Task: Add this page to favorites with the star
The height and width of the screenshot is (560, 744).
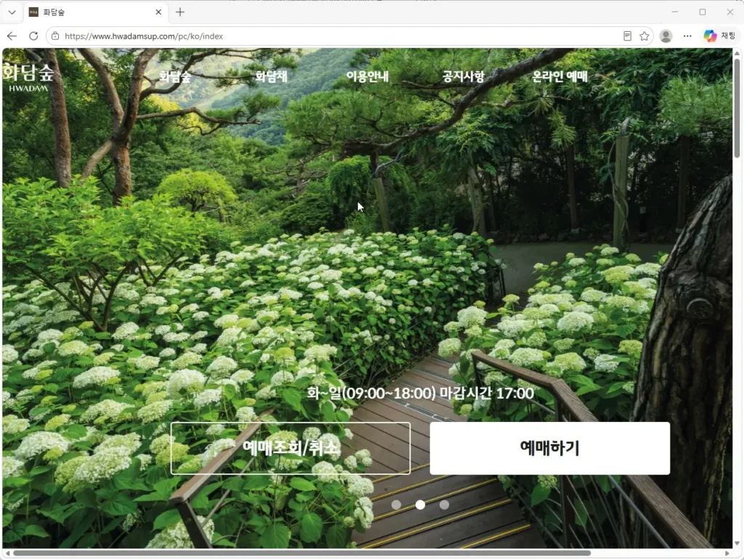Action: (644, 36)
